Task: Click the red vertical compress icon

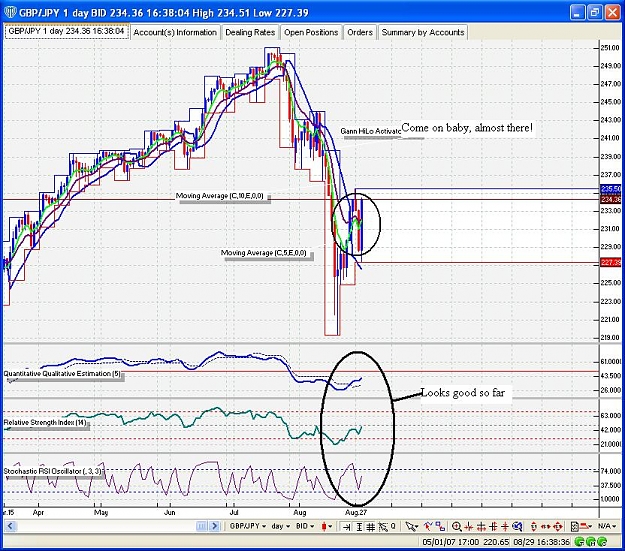Action: click(x=505, y=527)
